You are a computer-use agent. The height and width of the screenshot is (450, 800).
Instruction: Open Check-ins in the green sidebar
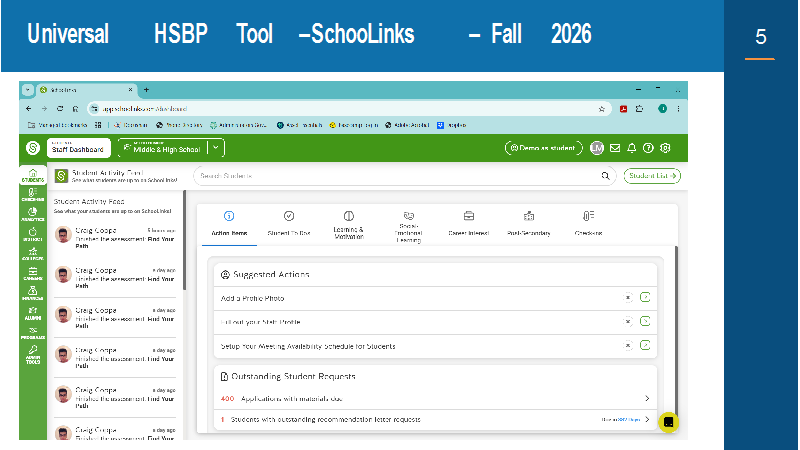(33, 195)
